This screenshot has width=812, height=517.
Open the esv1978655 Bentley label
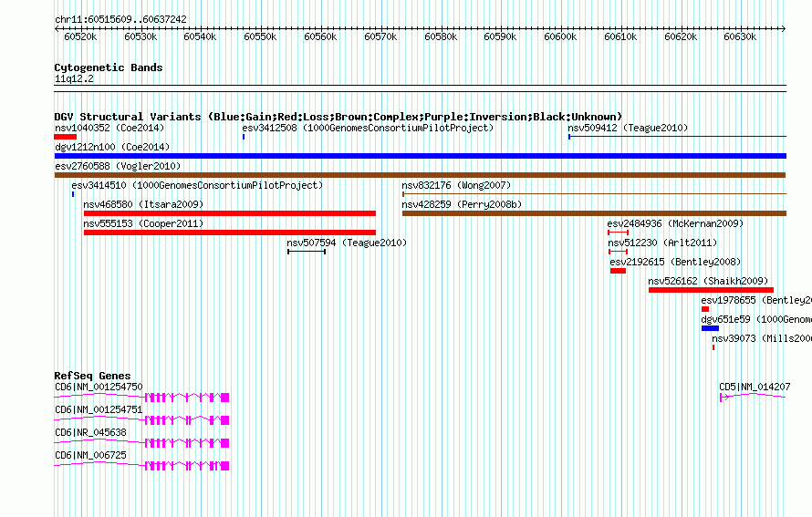point(756,300)
